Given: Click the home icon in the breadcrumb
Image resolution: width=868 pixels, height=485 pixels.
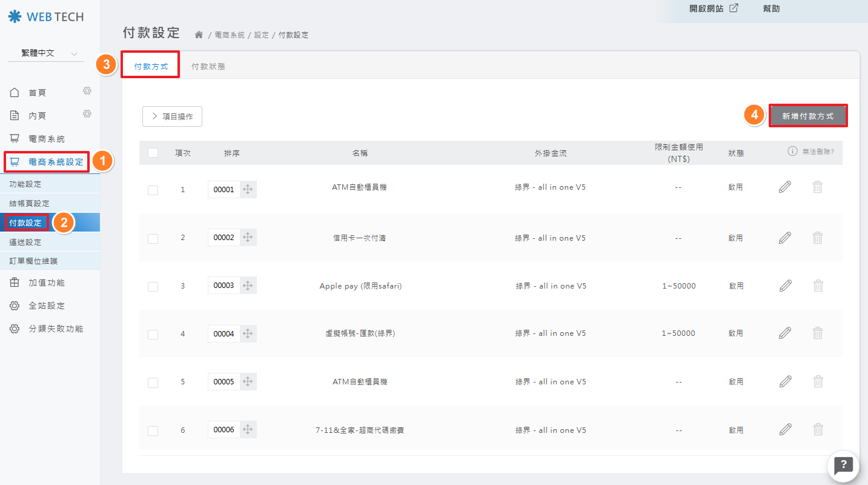Looking at the screenshot, I should click(199, 35).
